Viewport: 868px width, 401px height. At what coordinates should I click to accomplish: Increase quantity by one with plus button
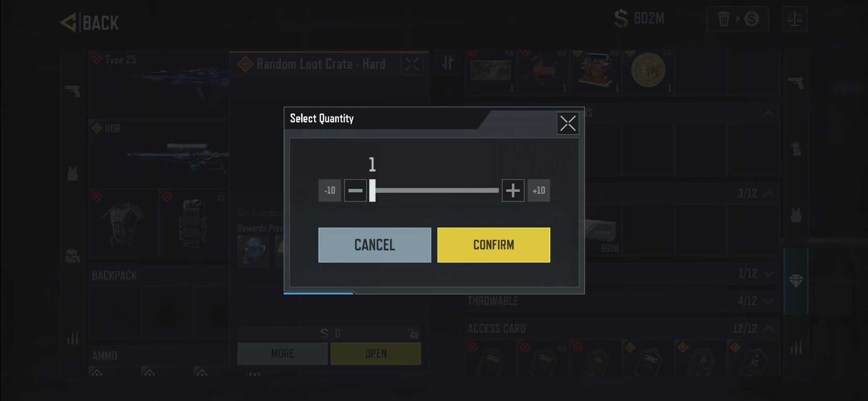pyautogui.click(x=513, y=191)
